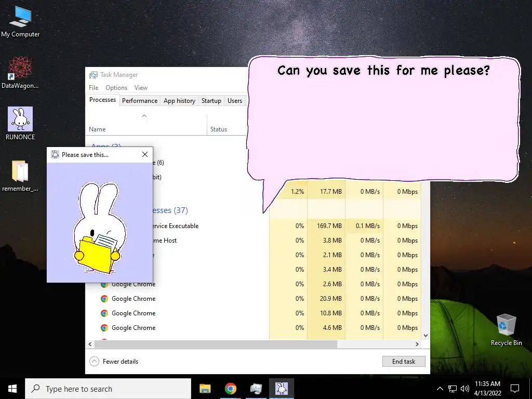This screenshot has height=399, width=532.
Task: Click the Windows Start button
Action: pos(12,389)
